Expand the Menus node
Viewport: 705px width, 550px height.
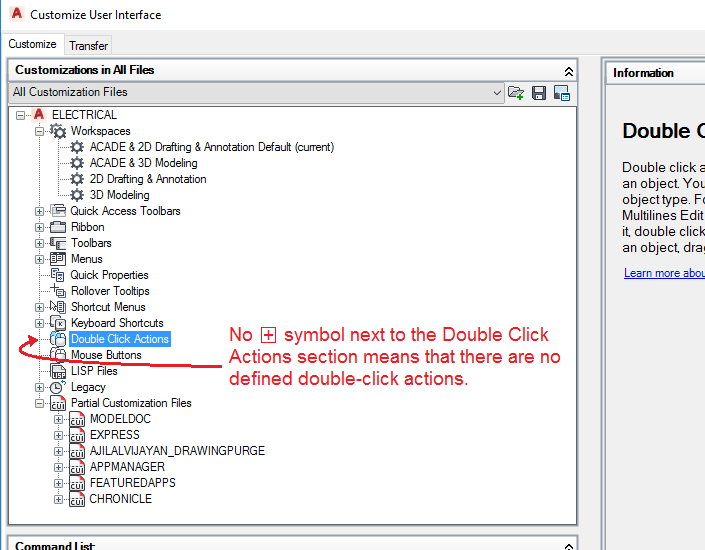pos(40,259)
